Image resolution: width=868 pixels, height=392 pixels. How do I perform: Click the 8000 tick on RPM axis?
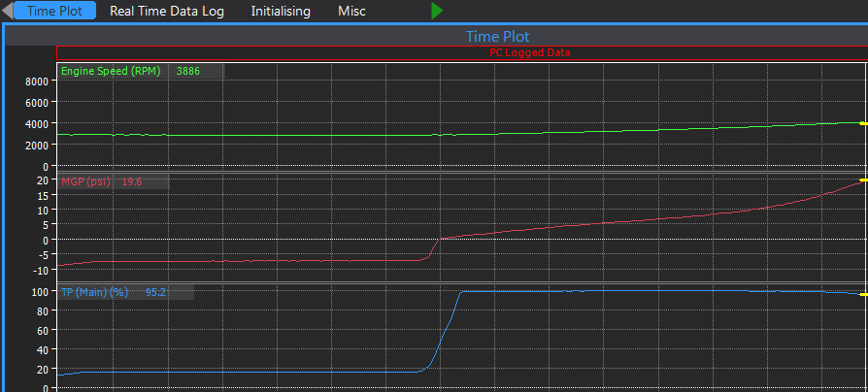click(x=38, y=81)
